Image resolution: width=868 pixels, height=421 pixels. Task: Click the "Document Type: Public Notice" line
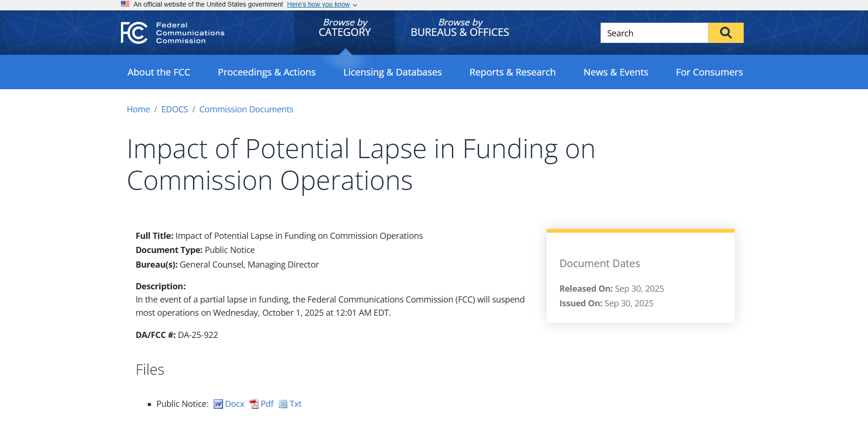(x=195, y=250)
